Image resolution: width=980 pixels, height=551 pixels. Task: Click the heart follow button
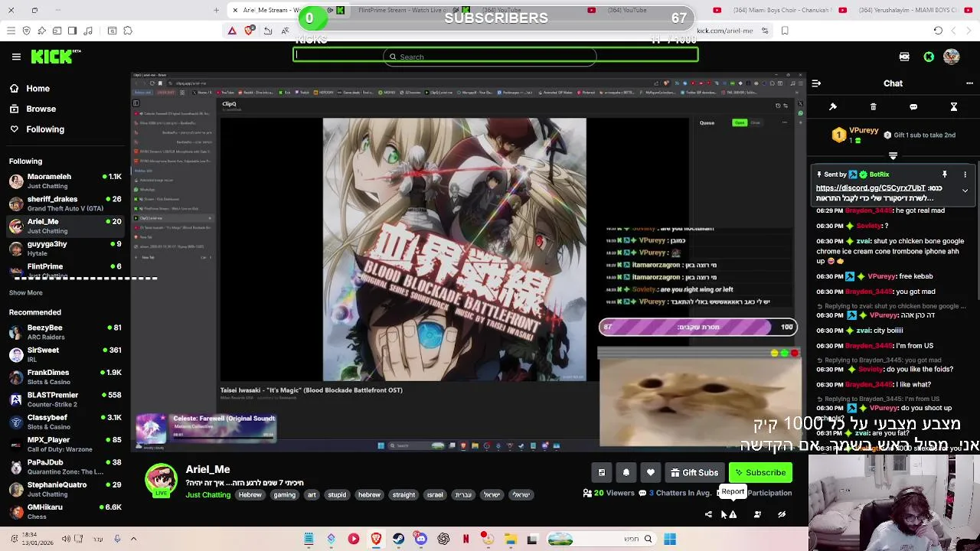pos(651,473)
